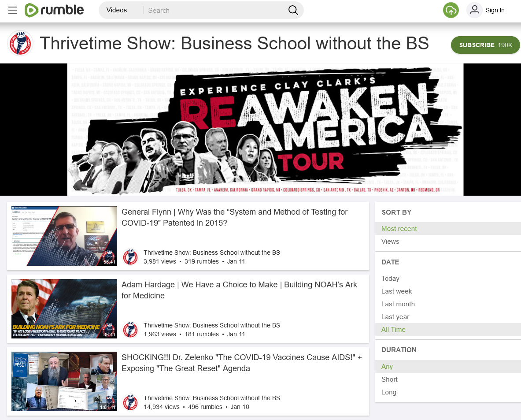Open the Building Noah's Ark video thumbnail
The image size is (521, 420).
point(64,308)
